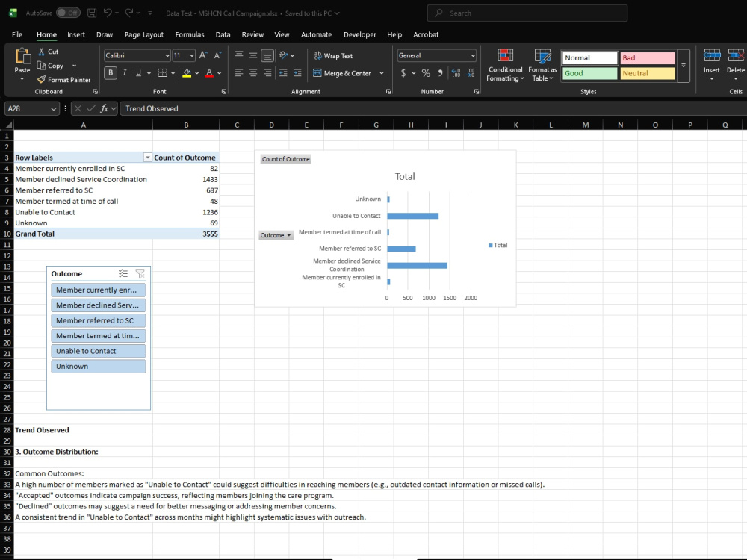Center text horizontally in Alignment group
The width and height of the screenshot is (747, 560).
[x=253, y=73]
